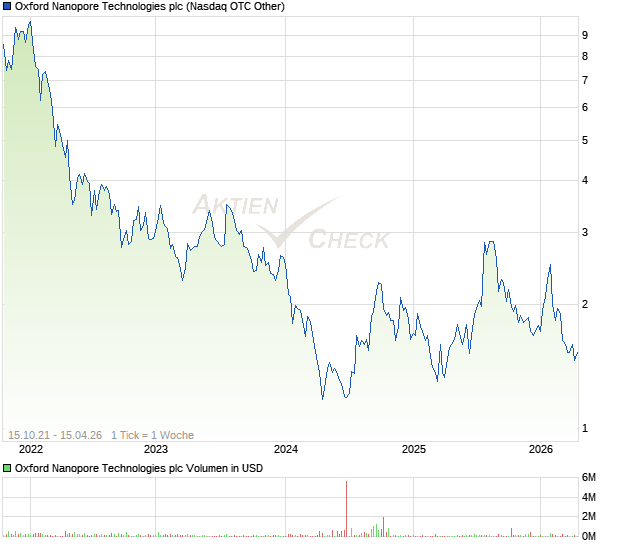The height and width of the screenshot is (546, 620).
Task: Click the blue legend square for Oxford Nanopore
Action: pos(7,6)
